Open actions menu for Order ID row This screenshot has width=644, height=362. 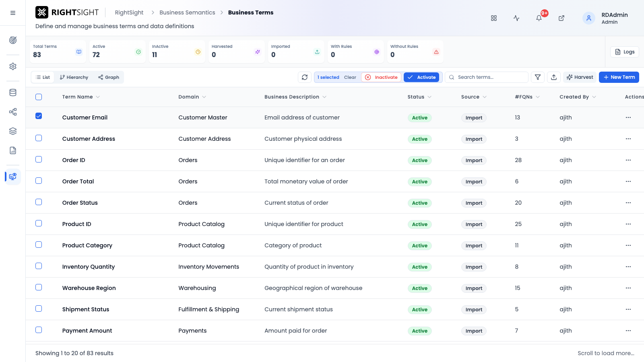628,160
